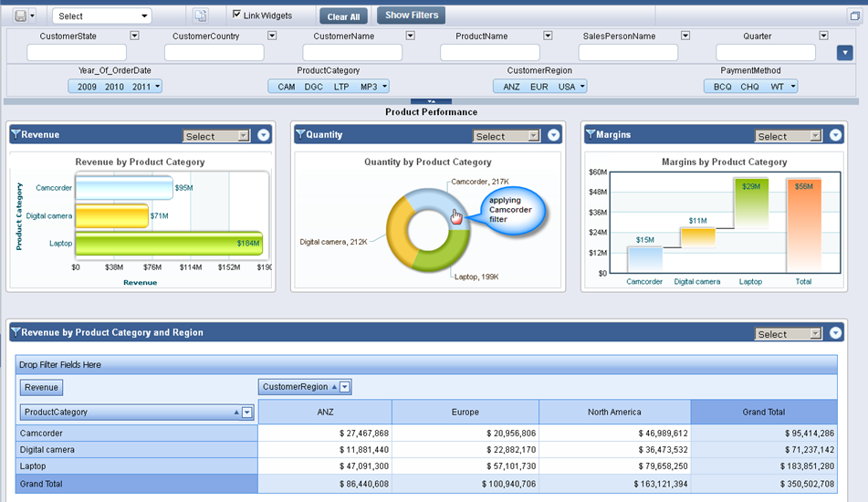Viewport: 868px width, 502px height.
Task: Collapse filter bar using blue arrow button
Action: 844,52
